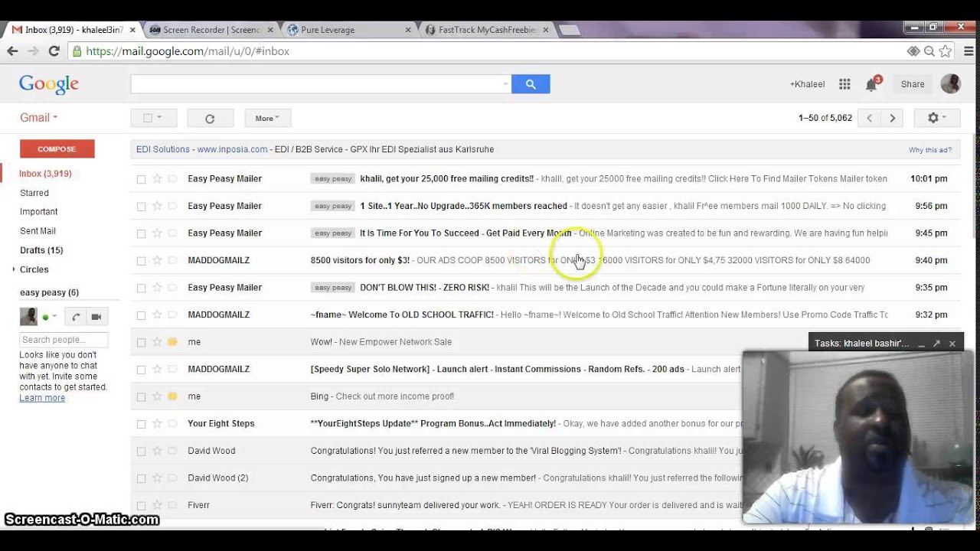
Task: Click the phone call icon in chat panel
Action: tap(76, 317)
